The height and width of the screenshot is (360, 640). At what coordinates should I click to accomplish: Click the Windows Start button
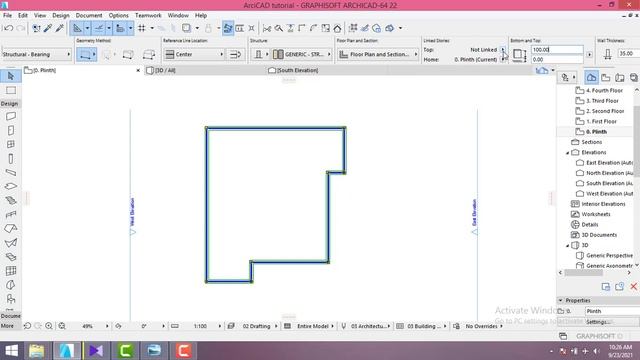coord(11,351)
